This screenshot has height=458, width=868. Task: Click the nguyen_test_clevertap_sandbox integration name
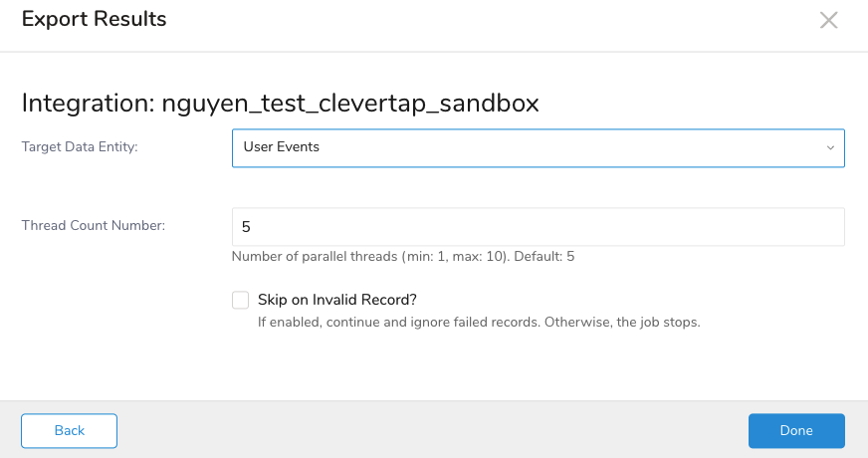tap(350, 104)
